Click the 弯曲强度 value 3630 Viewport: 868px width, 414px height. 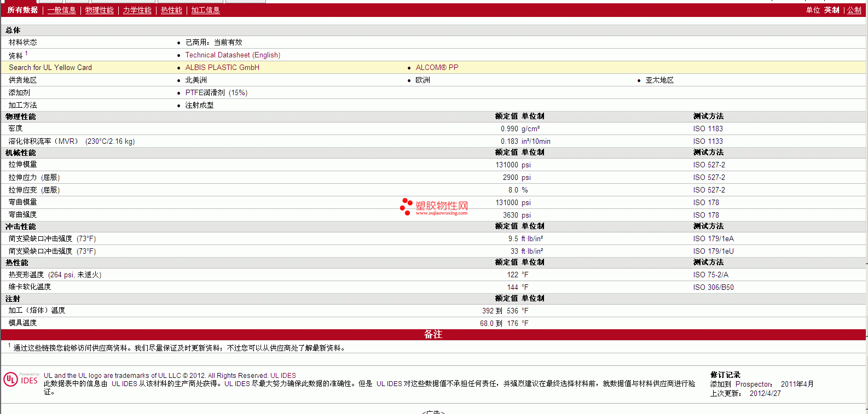click(x=510, y=215)
